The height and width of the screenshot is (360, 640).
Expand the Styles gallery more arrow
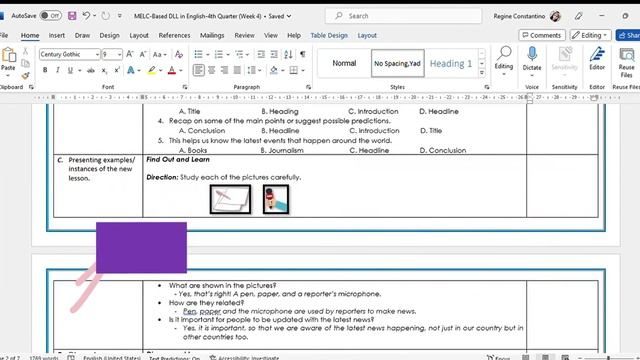click(x=482, y=73)
